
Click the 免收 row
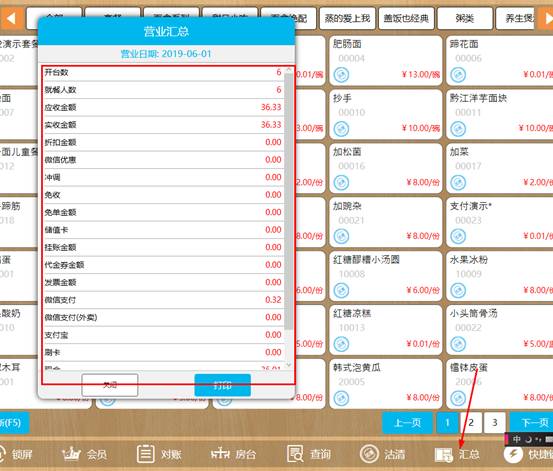tap(164, 195)
